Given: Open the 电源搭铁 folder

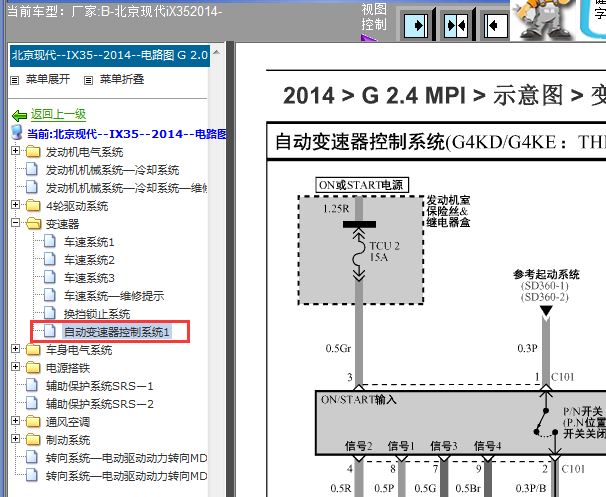Looking at the screenshot, I should coord(68,368).
